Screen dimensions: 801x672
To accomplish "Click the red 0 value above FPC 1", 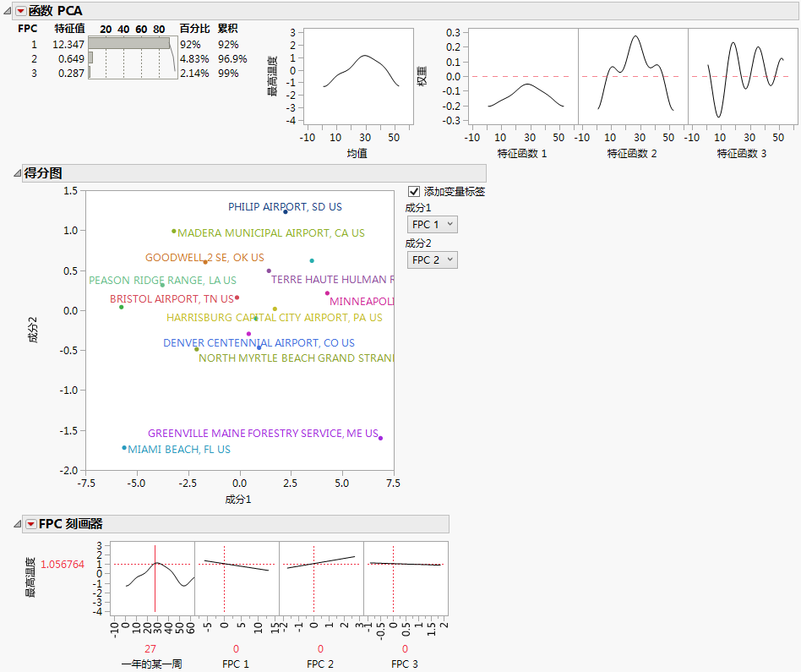I will [x=236, y=649].
